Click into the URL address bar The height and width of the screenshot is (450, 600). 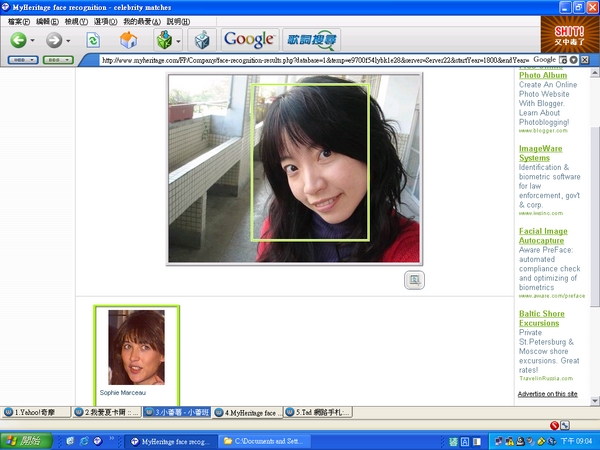click(x=315, y=60)
